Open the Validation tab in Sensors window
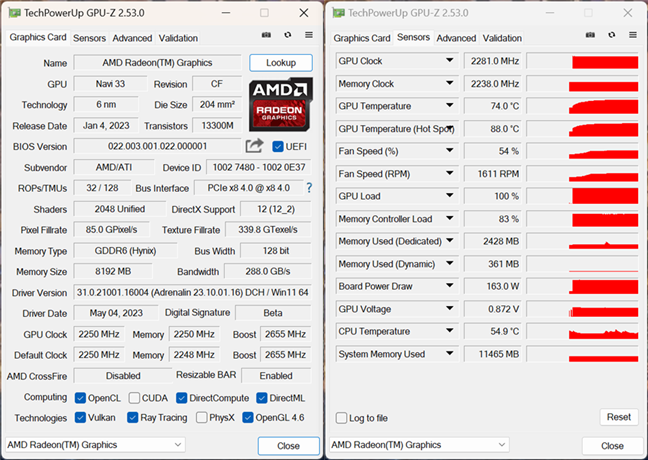The image size is (648, 460). pos(502,38)
